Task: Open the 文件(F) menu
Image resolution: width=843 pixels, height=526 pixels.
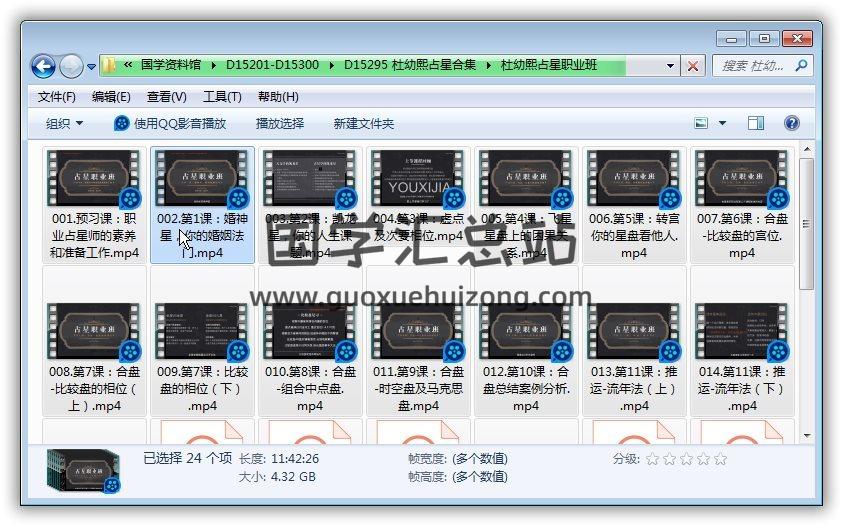Action: click(57, 97)
